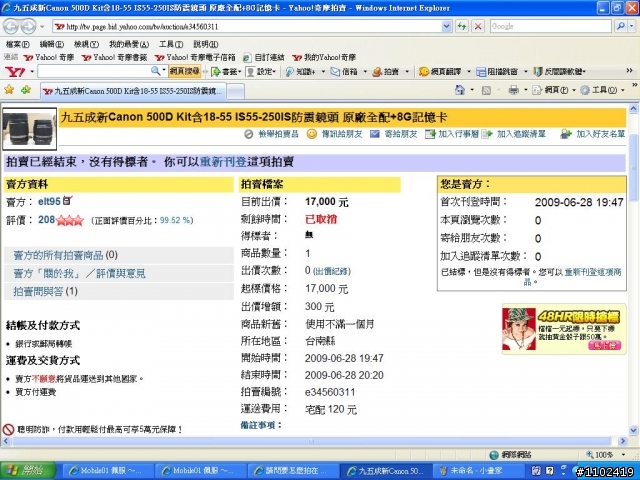The image size is (640, 480).
Task: Open search provider dropdown arrow
Action: pyautogui.click(x=631, y=27)
